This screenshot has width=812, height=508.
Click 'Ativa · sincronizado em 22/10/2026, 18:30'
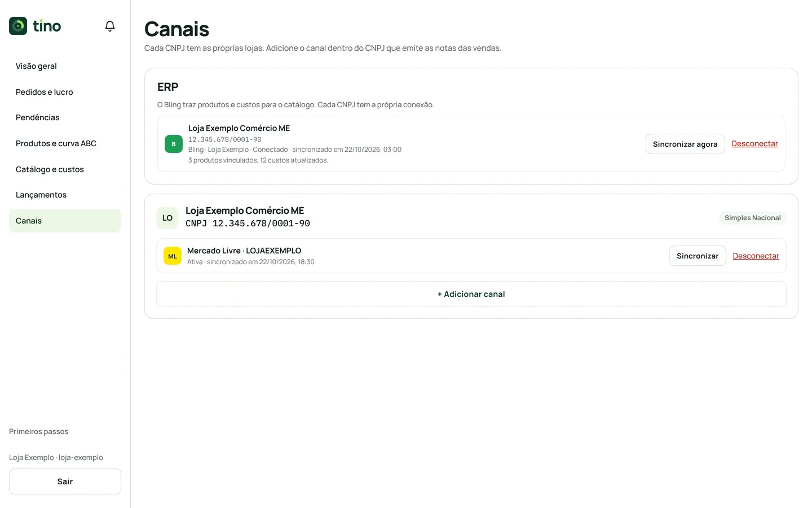point(251,262)
